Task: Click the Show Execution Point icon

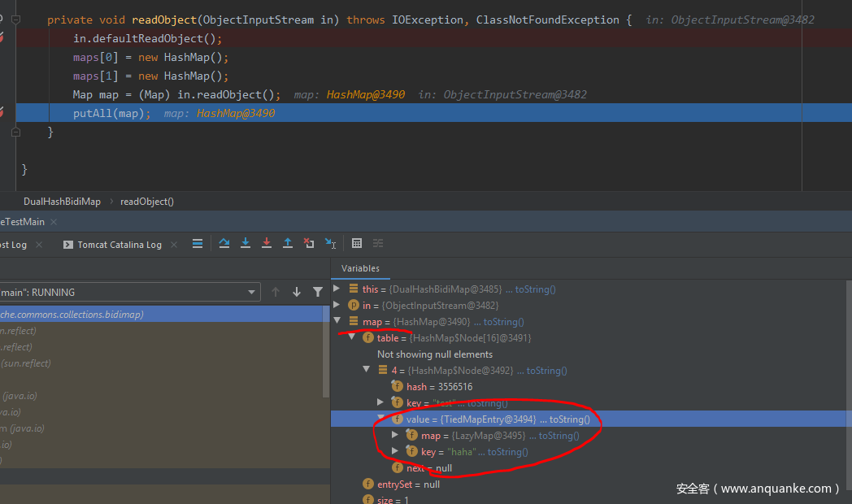Action: point(198,243)
